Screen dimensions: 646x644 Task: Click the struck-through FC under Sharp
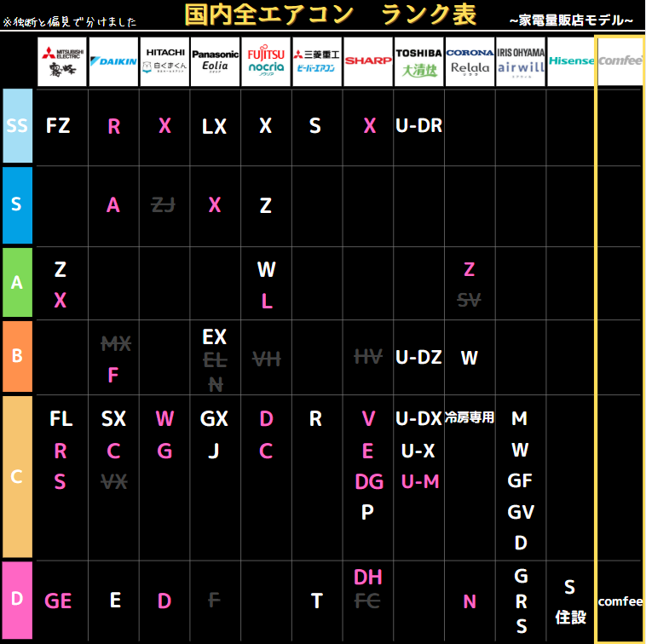pyautogui.click(x=367, y=601)
